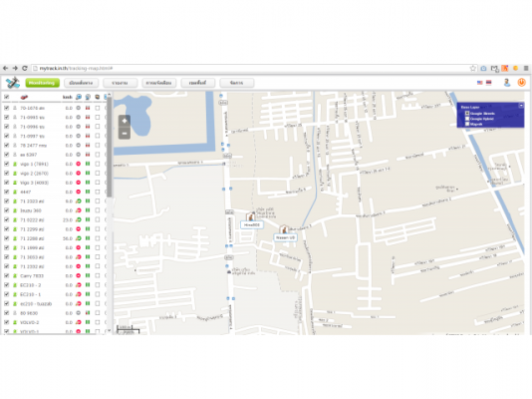
Task: Uncheck the 71-0996 vehicle checkbox
Action: coord(6,127)
